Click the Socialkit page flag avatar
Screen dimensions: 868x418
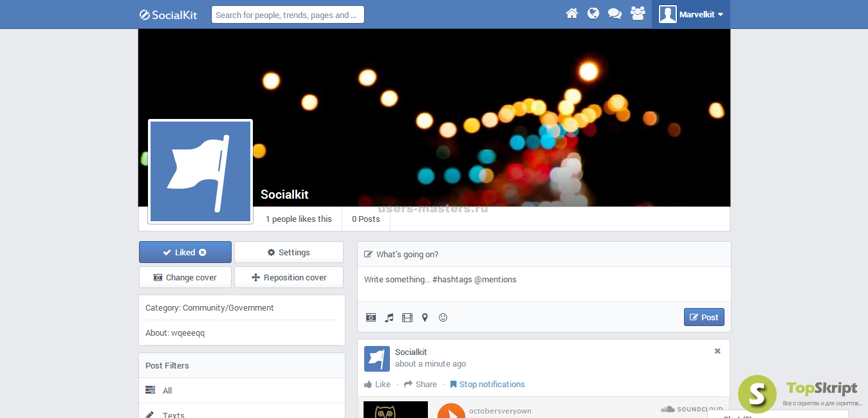point(201,172)
